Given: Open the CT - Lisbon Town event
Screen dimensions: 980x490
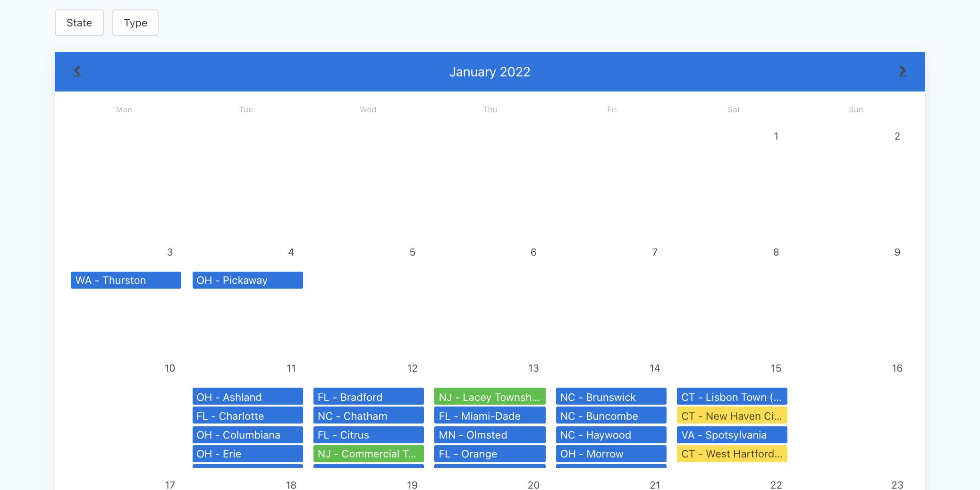Looking at the screenshot, I should 732,397.
